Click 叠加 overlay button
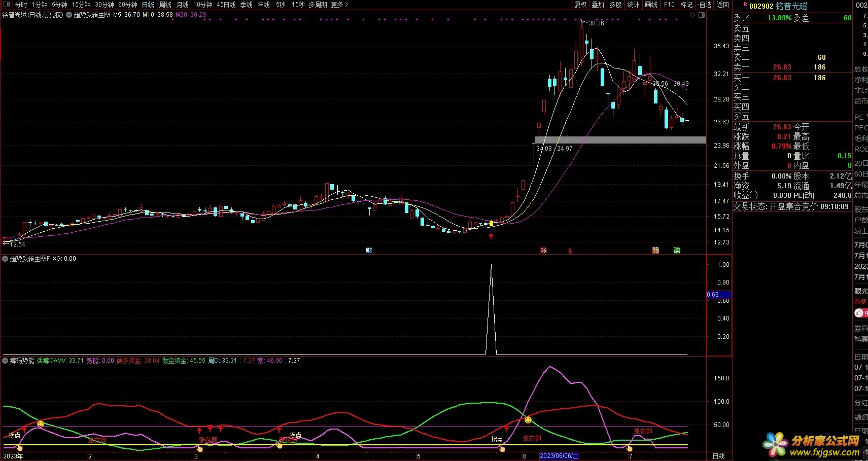 click(x=598, y=5)
